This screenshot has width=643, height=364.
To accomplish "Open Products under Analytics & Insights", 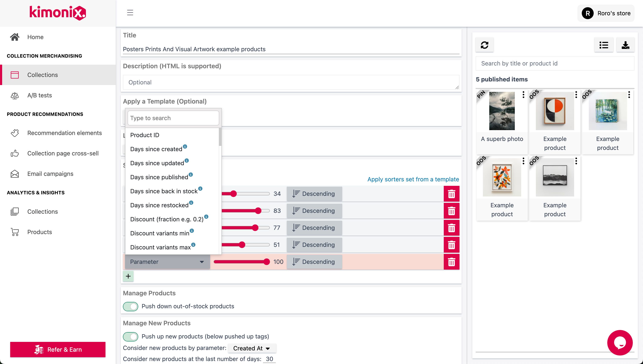I will coord(40,232).
